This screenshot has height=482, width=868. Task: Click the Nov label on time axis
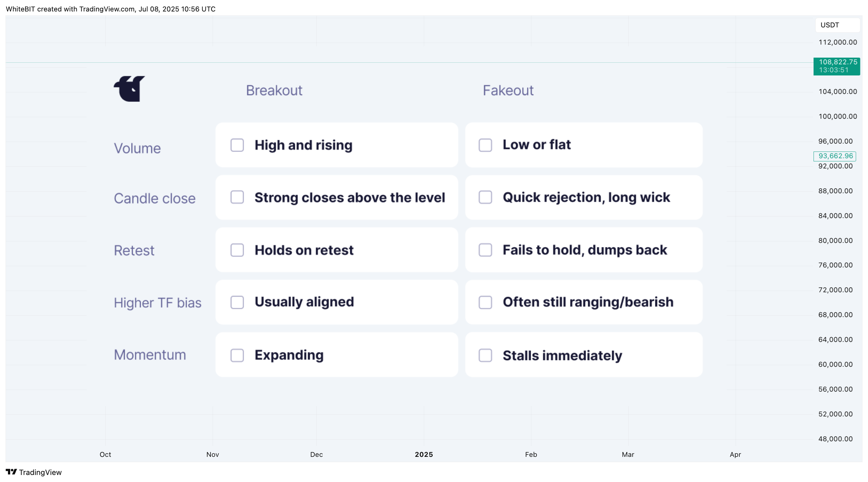tap(213, 454)
